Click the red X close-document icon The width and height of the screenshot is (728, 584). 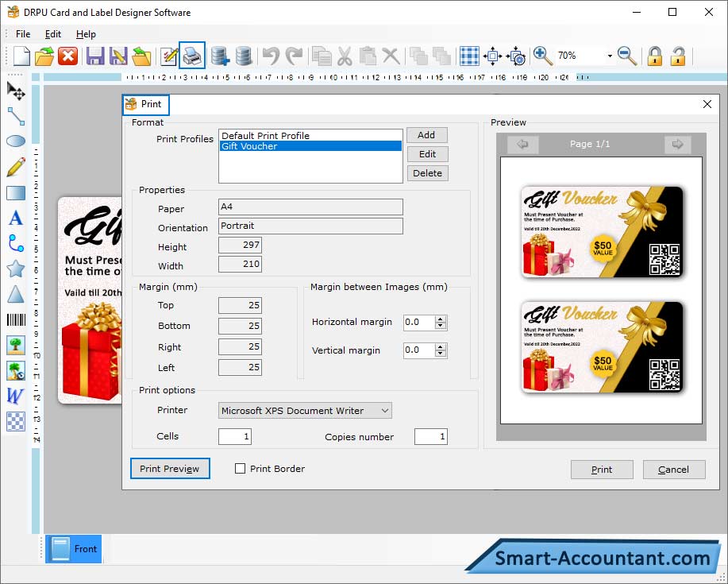pos(67,56)
